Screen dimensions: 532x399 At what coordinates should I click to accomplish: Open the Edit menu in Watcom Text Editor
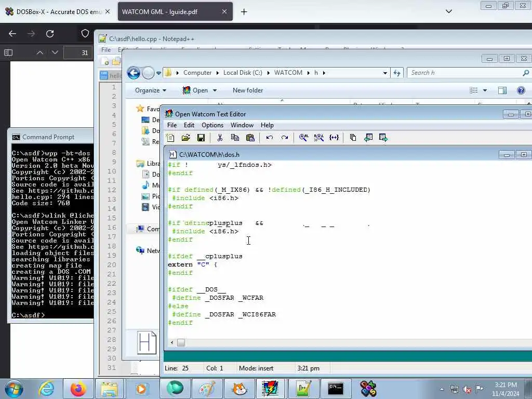pos(189,125)
